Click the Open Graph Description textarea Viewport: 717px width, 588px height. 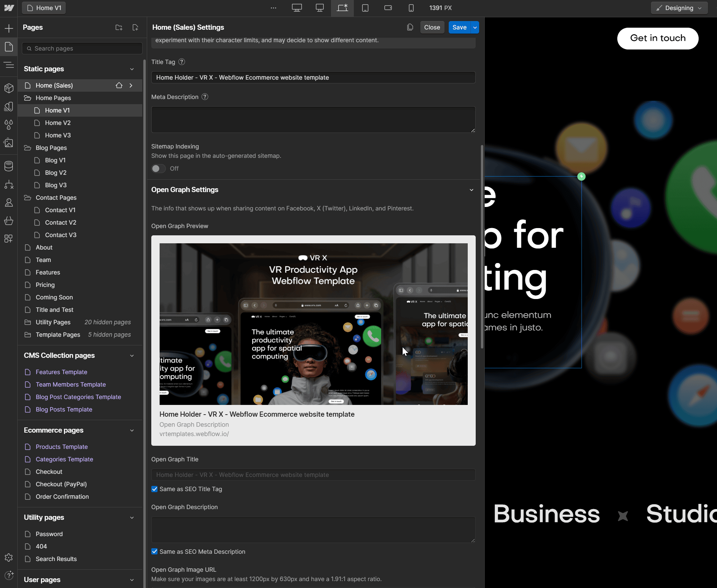tap(313, 530)
